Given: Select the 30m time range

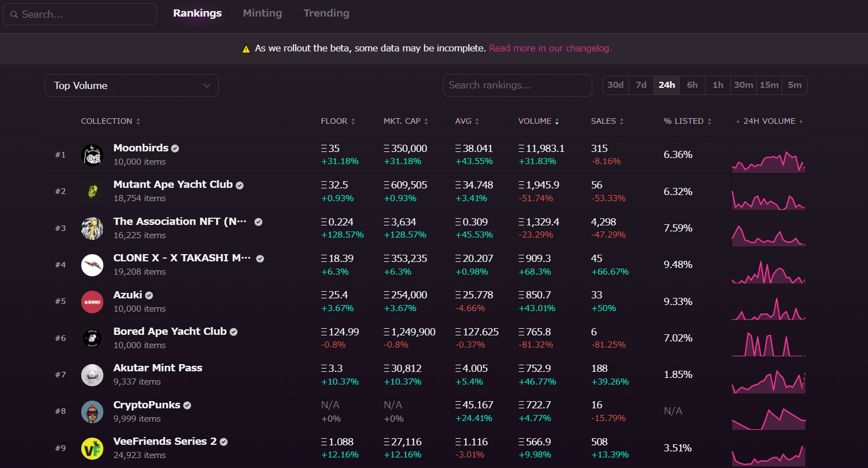Looking at the screenshot, I should (x=744, y=85).
